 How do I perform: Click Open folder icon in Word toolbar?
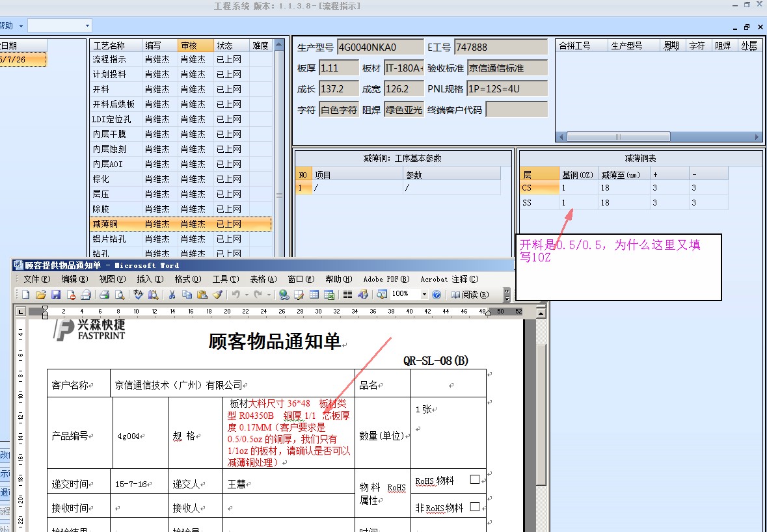pyautogui.click(x=41, y=295)
